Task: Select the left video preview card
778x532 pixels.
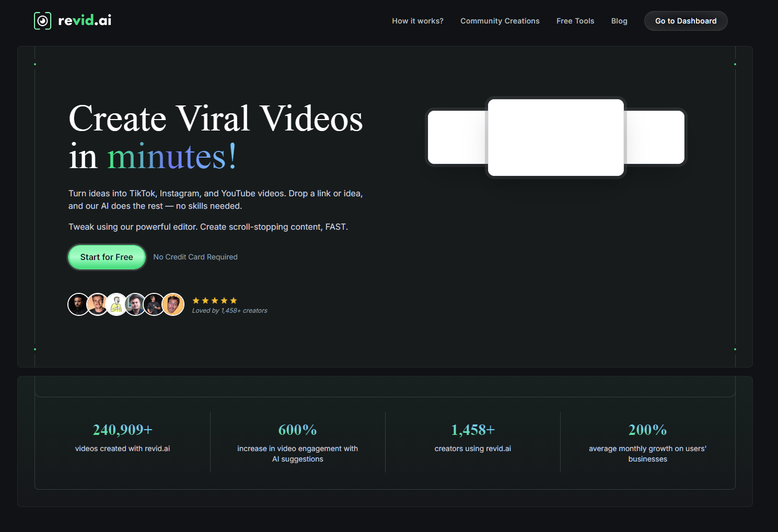Action: [456, 137]
